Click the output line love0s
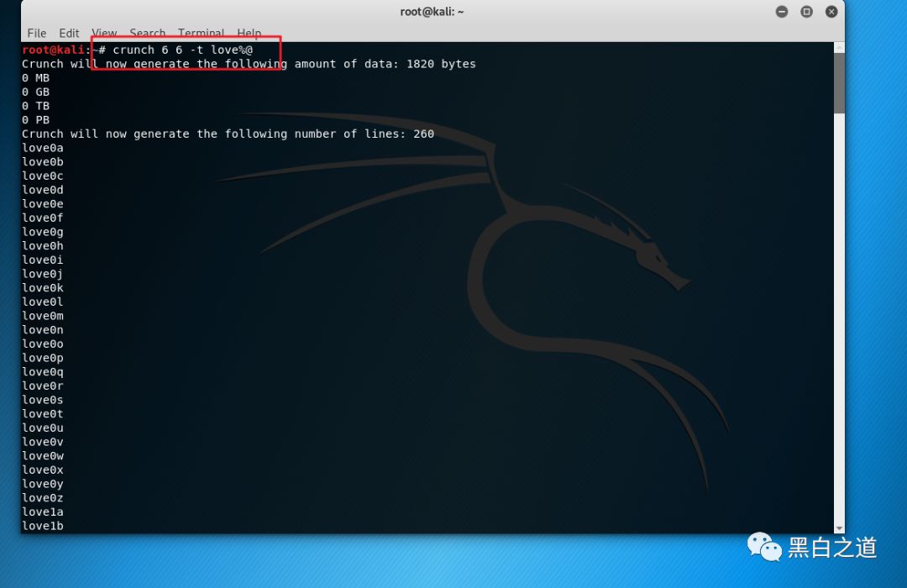This screenshot has height=588, width=907. point(43,400)
